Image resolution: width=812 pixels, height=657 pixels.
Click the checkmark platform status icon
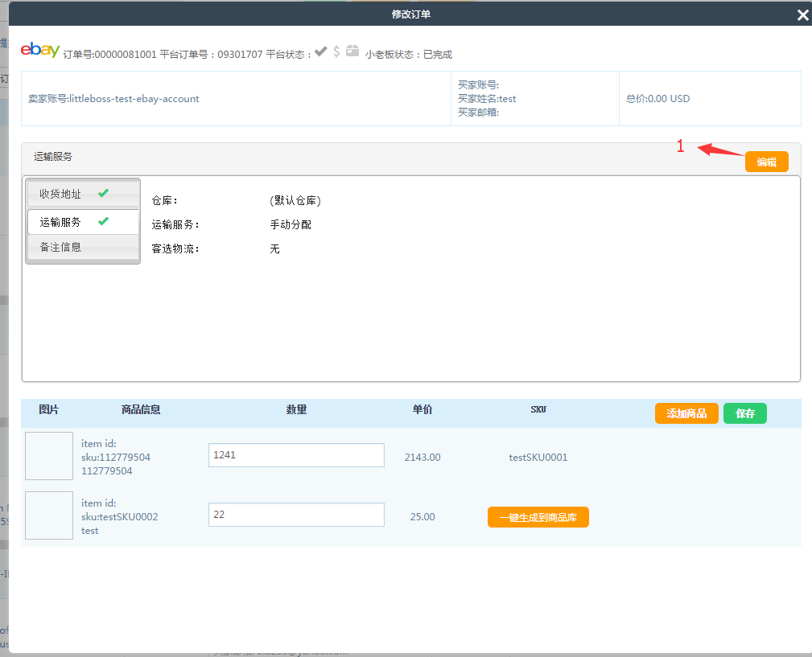pyautogui.click(x=320, y=51)
